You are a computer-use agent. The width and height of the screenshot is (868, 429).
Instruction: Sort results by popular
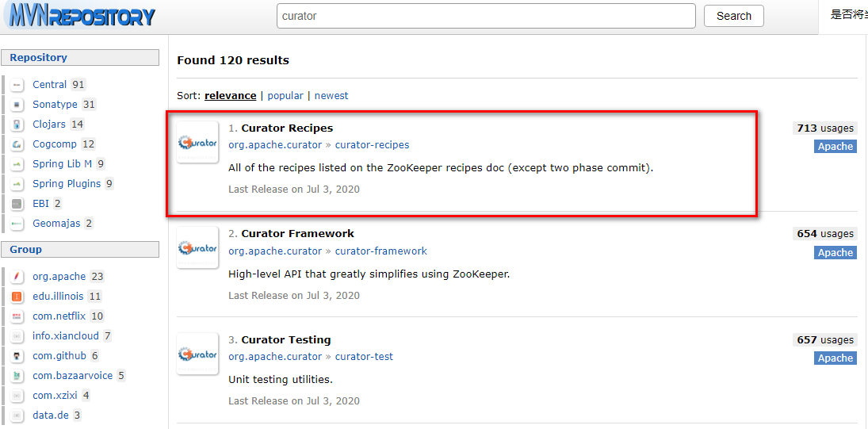tap(285, 96)
